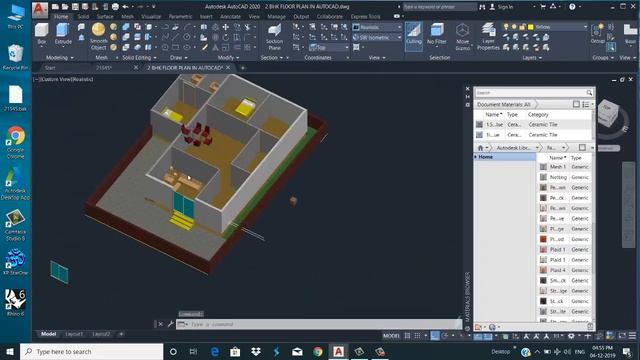Activate the Move Gizmo tool

coord(462,37)
